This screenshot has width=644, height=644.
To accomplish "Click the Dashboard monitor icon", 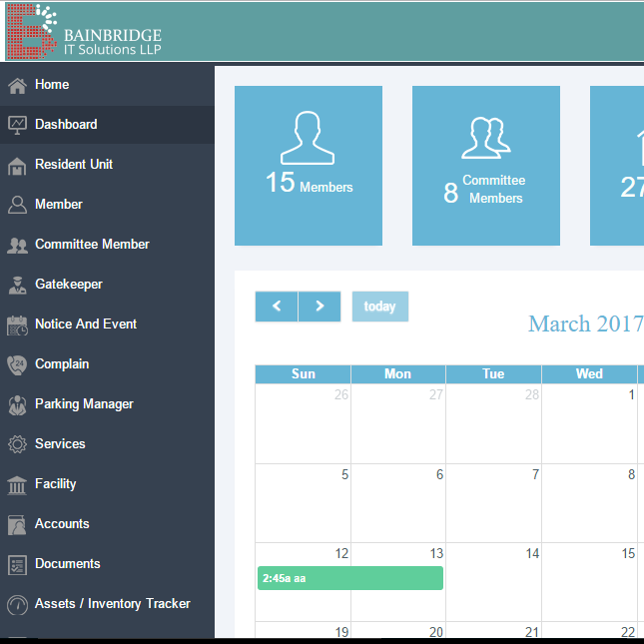I will click(17, 125).
